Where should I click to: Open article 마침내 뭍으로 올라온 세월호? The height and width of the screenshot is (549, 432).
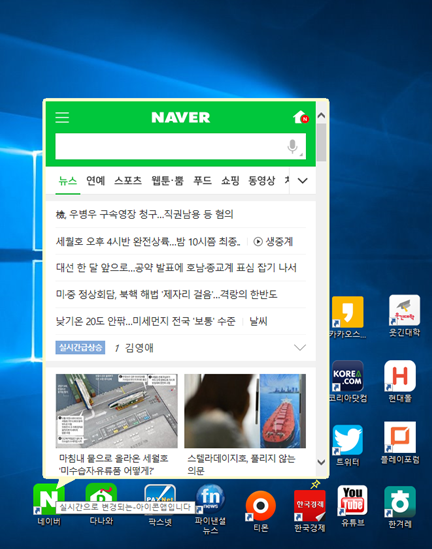(113, 464)
